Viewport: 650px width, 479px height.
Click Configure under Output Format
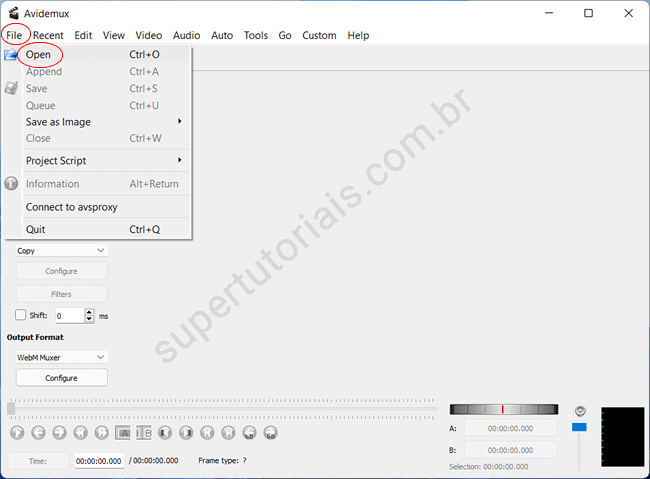point(61,378)
